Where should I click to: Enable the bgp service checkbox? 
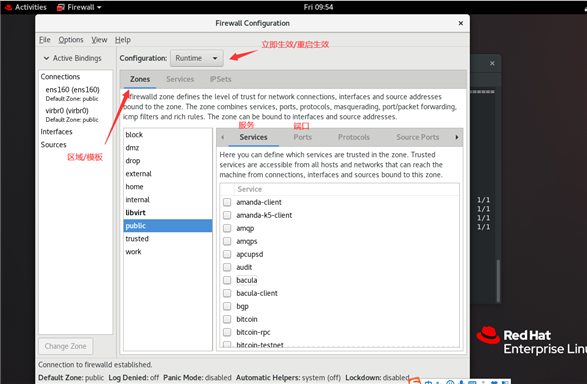click(x=227, y=306)
